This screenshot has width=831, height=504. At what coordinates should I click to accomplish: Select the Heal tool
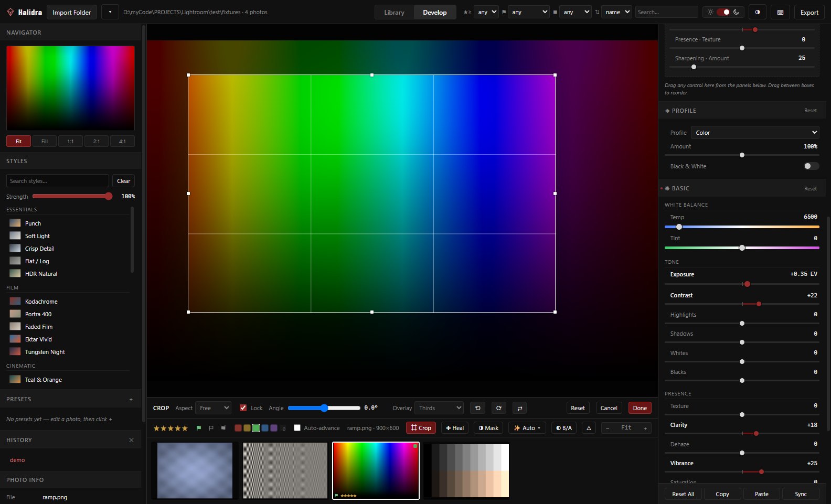[x=454, y=428]
